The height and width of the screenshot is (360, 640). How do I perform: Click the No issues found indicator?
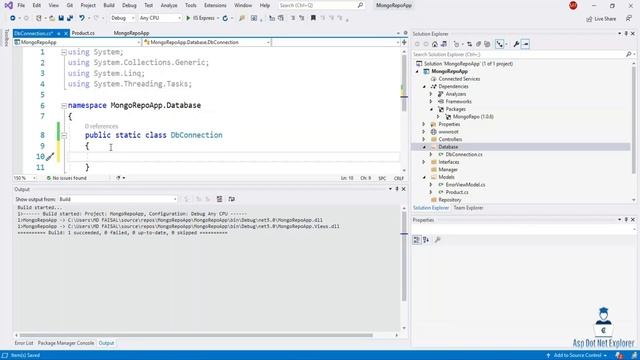click(x=67, y=178)
